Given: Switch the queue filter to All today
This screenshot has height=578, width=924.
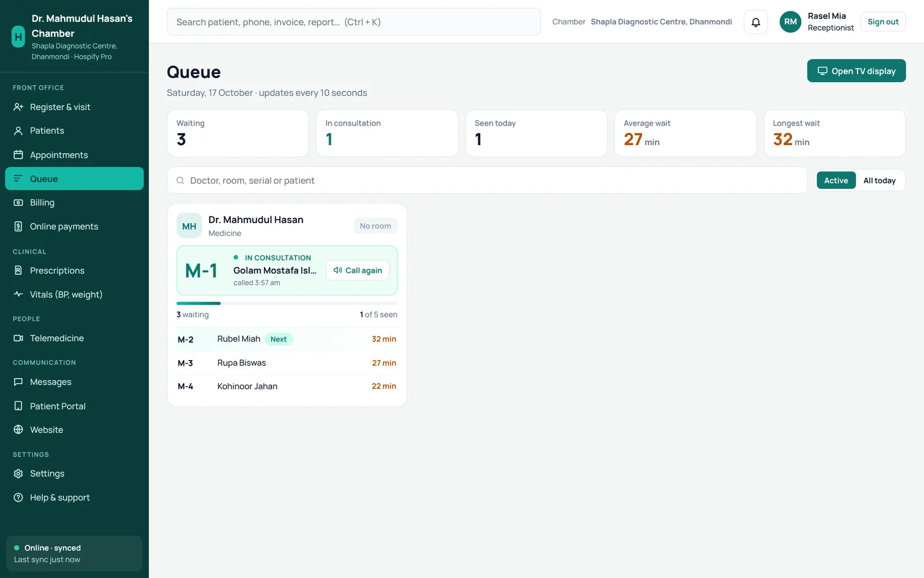Looking at the screenshot, I should pos(880,180).
